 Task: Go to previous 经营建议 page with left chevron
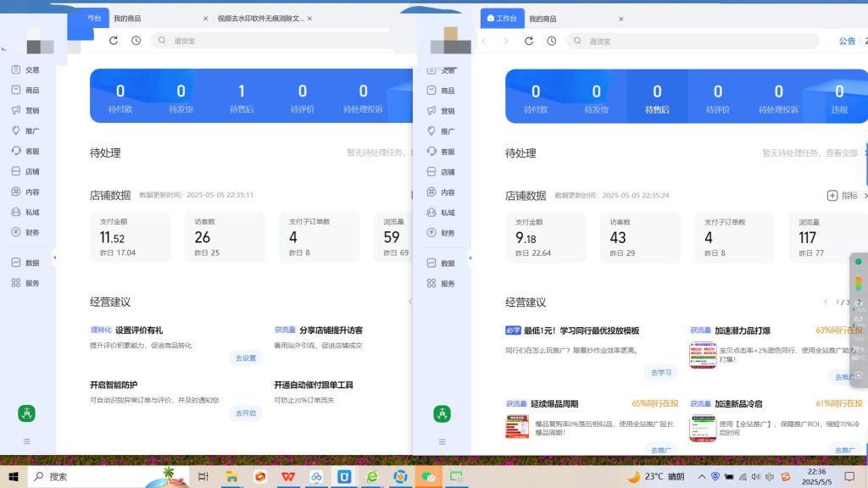[x=825, y=302]
